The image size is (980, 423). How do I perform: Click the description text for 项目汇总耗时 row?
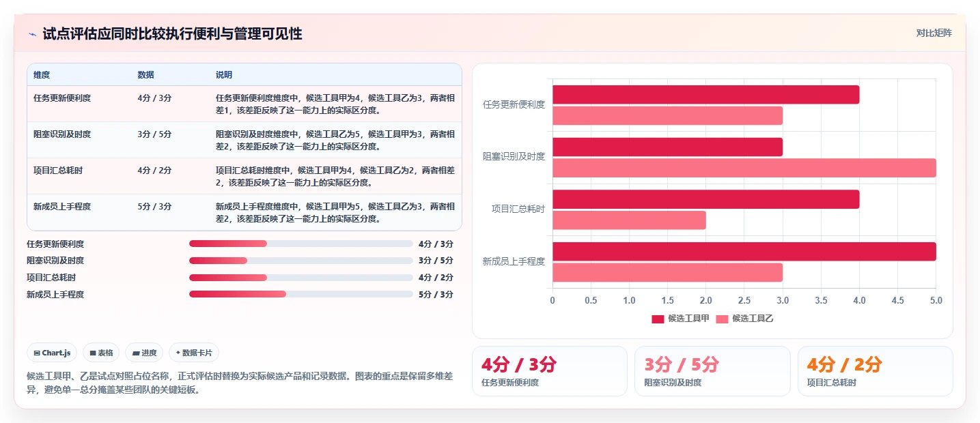[334, 176]
